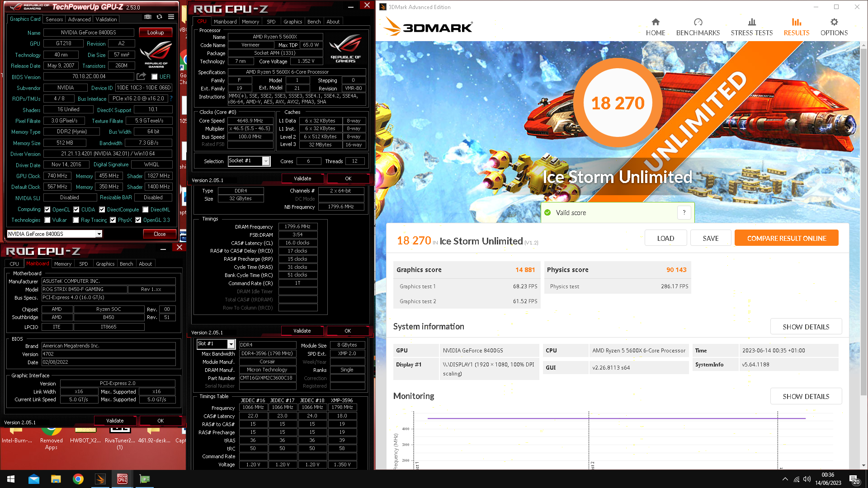Screen dimensions: 868x488
Task: Click the SAVE button in 3DMark
Action: point(710,238)
